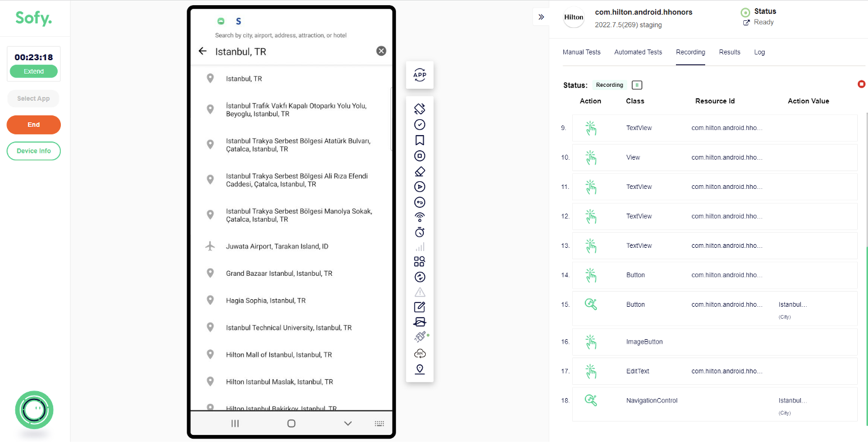
Task: Select Istanbul Technical University suggestion
Action: [291, 328]
